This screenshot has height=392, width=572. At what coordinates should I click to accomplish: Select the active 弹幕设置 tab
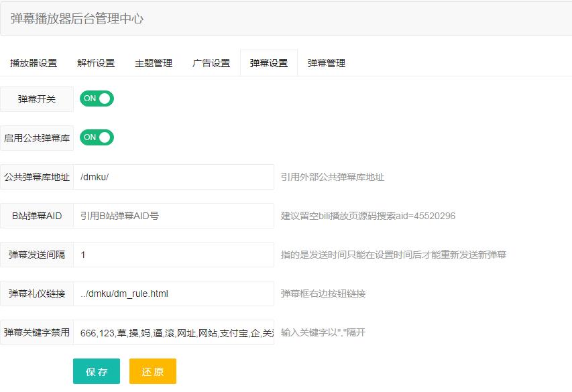(267, 63)
